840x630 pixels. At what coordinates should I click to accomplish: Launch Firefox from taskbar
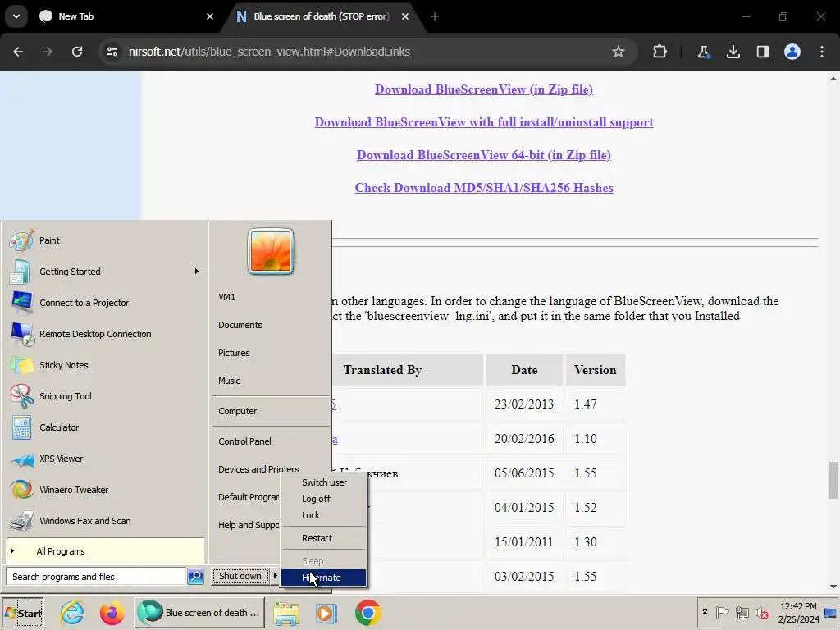click(x=112, y=613)
